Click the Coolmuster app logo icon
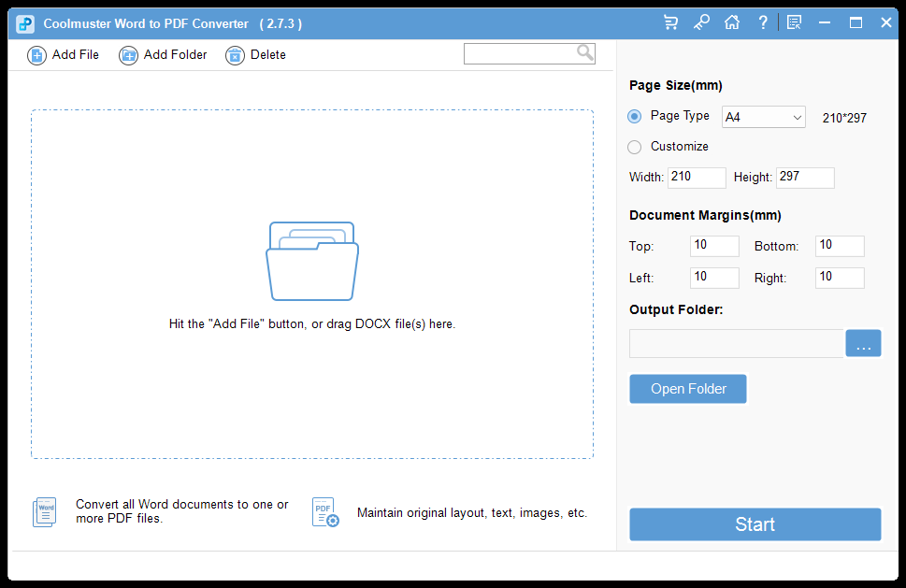Viewport: 906px width, 588px height. (25, 23)
